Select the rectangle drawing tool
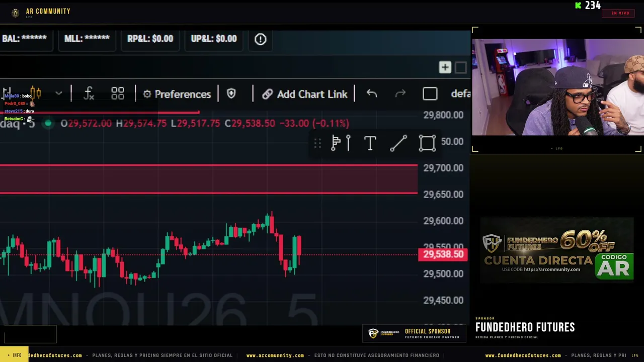The width and height of the screenshot is (644, 362). coord(427,143)
